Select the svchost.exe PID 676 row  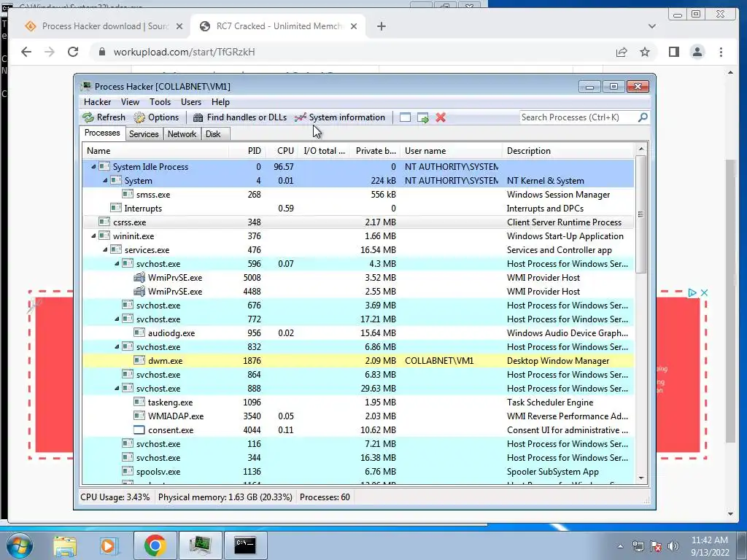pos(358,306)
